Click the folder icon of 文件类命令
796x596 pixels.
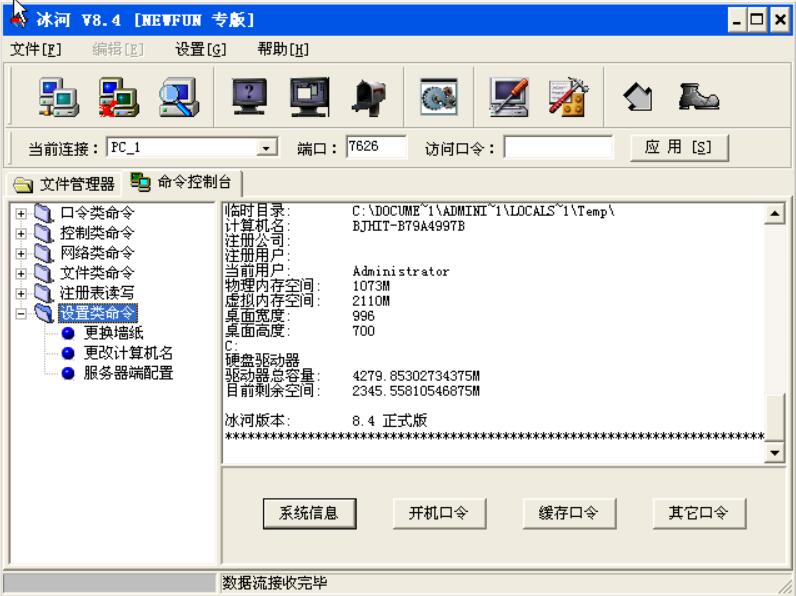coord(44,273)
